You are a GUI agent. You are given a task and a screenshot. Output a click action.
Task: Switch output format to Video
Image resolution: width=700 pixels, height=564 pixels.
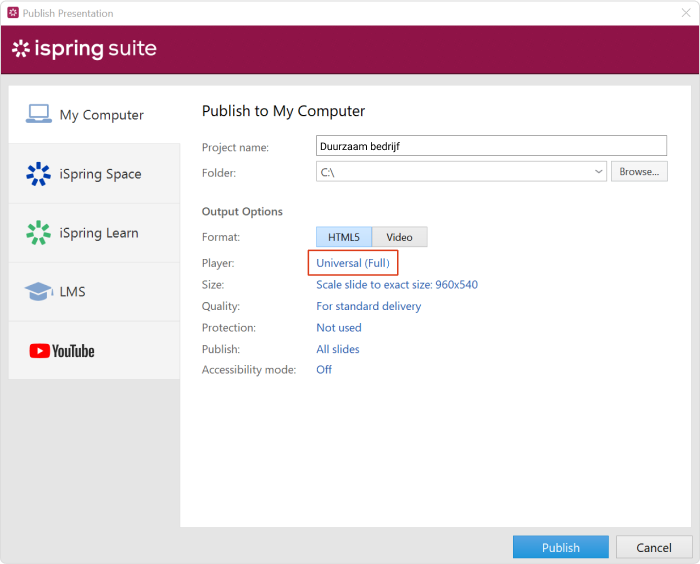[x=399, y=237]
